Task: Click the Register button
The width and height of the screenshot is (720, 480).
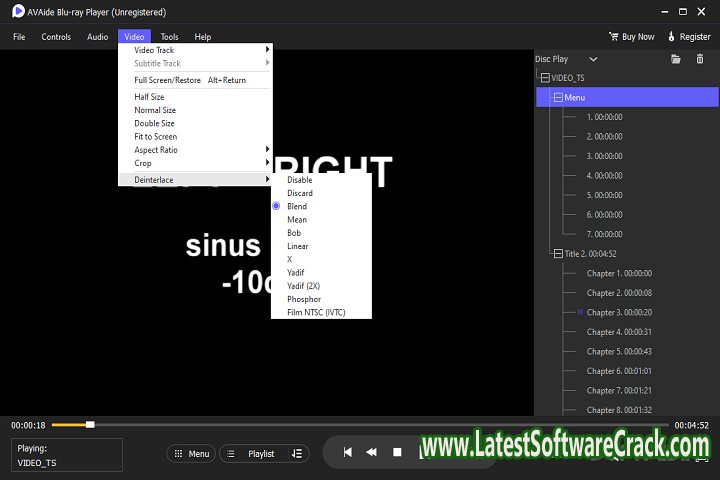Action: 689,37
